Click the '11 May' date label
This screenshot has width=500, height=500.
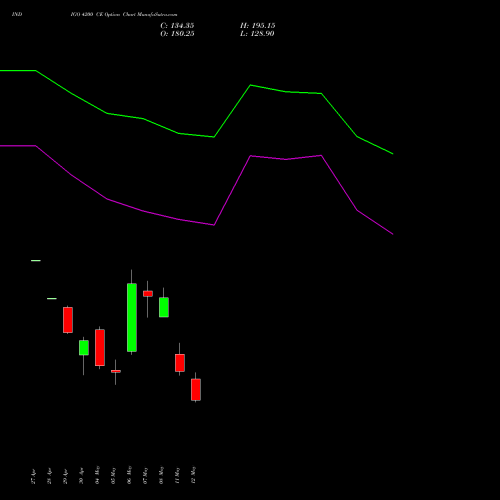pyautogui.click(x=177, y=475)
